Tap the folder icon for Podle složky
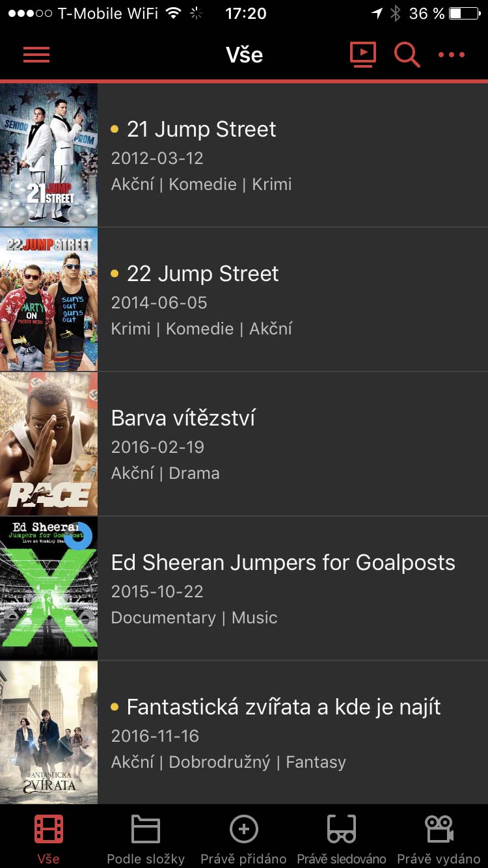 point(146,829)
